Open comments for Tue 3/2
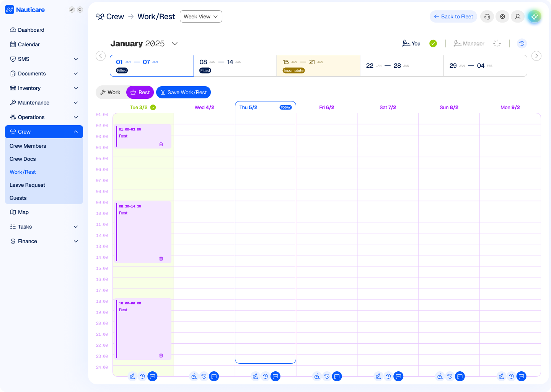The image size is (551, 392). [152, 376]
